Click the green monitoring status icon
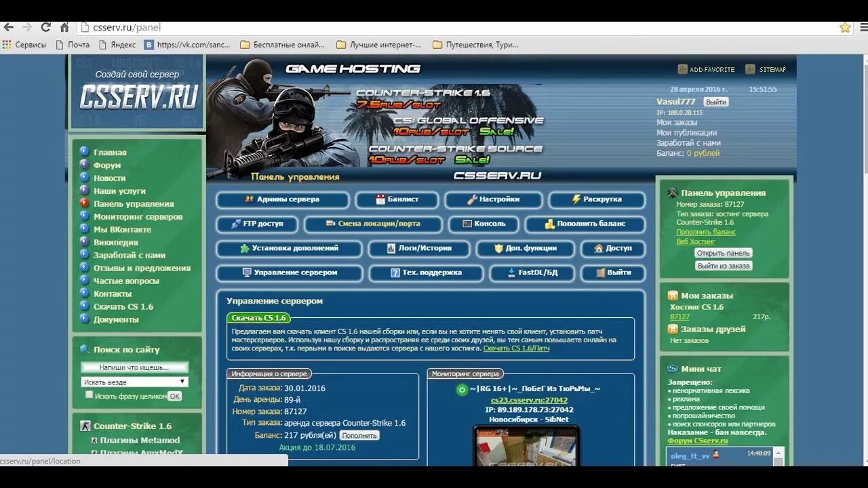This screenshot has height=488, width=868. (x=462, y=390)
